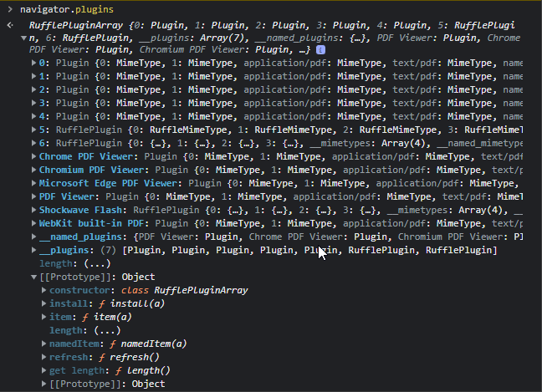Click the console output return arrow
Viewport: 542px width, 392px height.
[x=10, y=25]
